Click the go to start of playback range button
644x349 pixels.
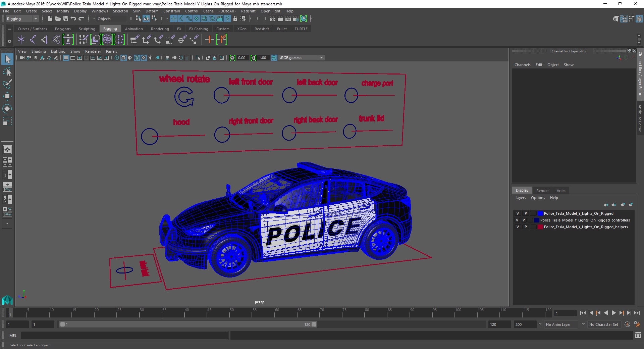pyautogui.click(x=583, y=313)
